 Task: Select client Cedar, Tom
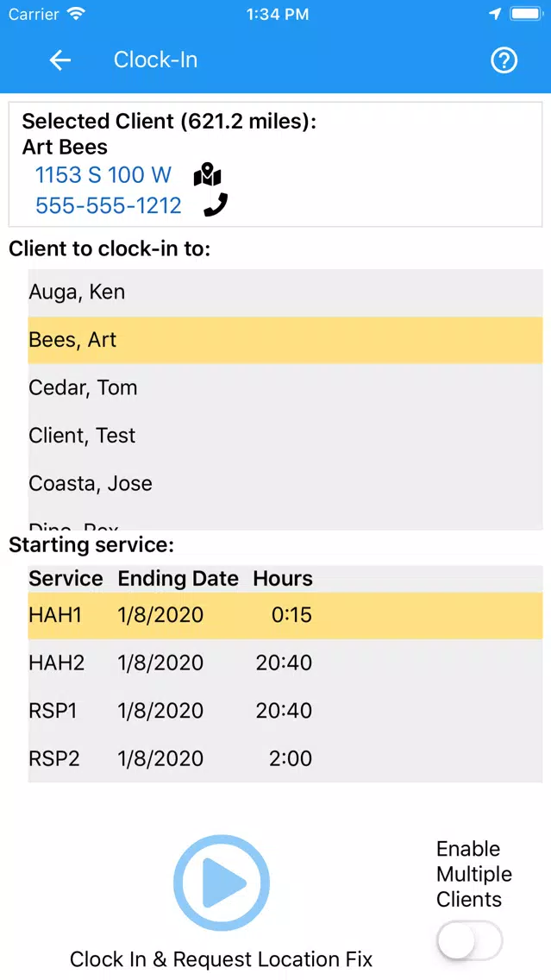pos(285,387)
